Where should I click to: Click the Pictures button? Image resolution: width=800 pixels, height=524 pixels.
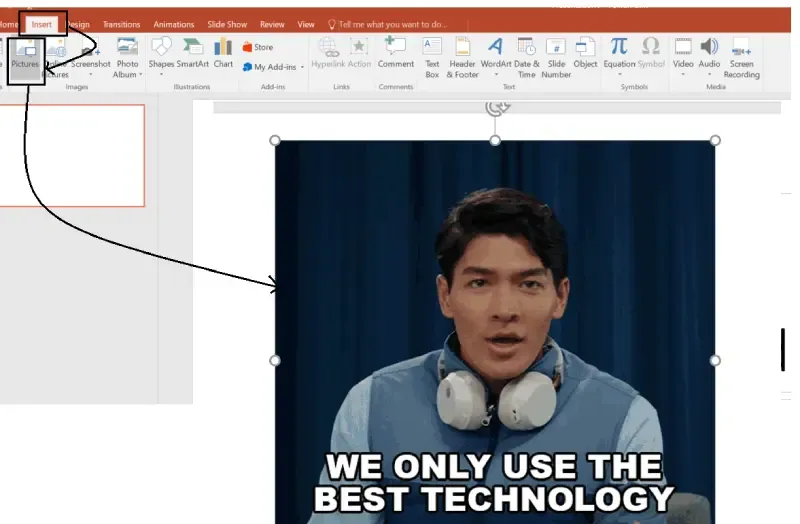[x=26, y=59]
